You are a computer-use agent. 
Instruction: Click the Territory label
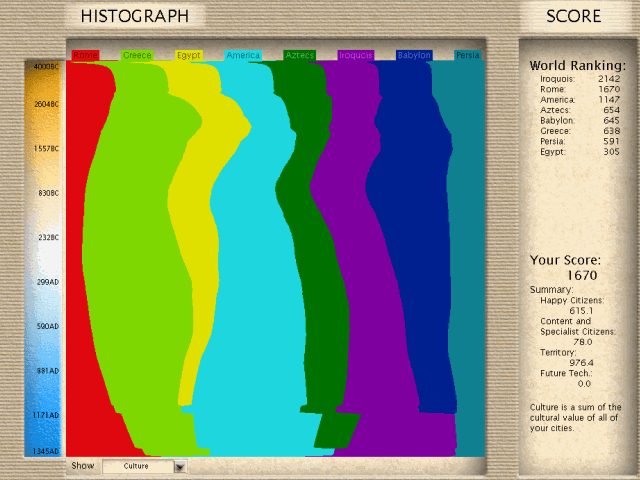[558, 353]
